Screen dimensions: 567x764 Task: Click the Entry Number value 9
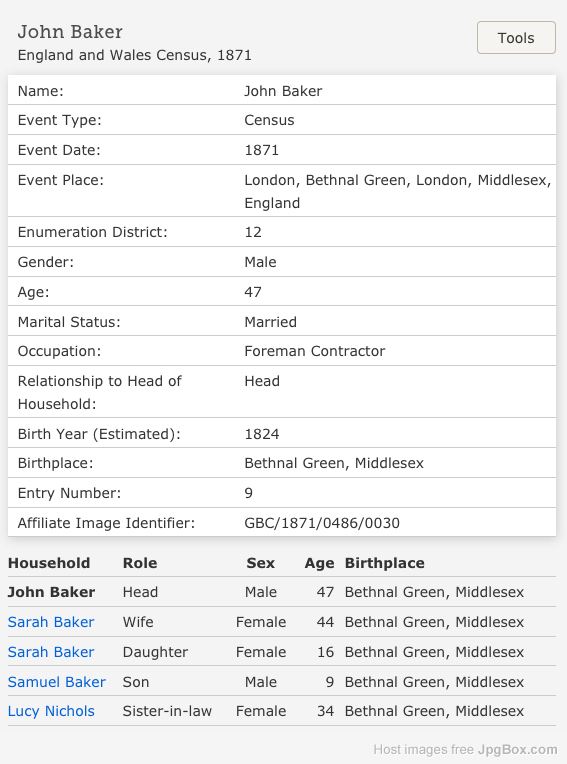click(248, 493)
